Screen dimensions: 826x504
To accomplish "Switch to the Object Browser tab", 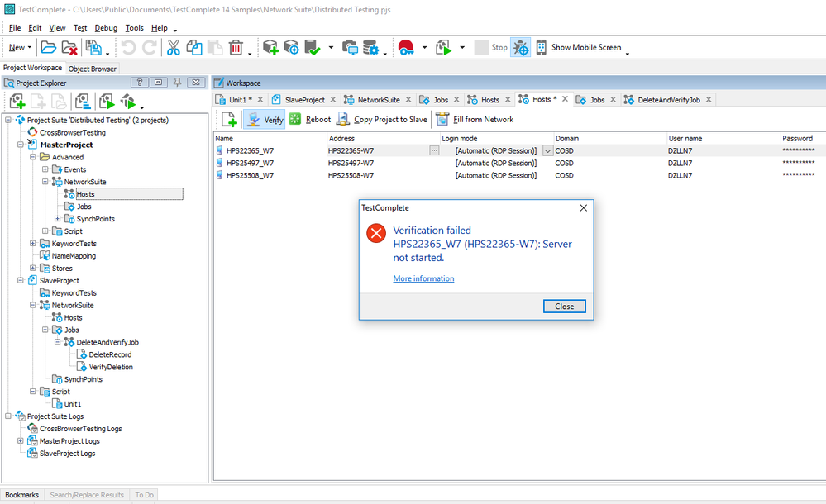I will (93, 69).
